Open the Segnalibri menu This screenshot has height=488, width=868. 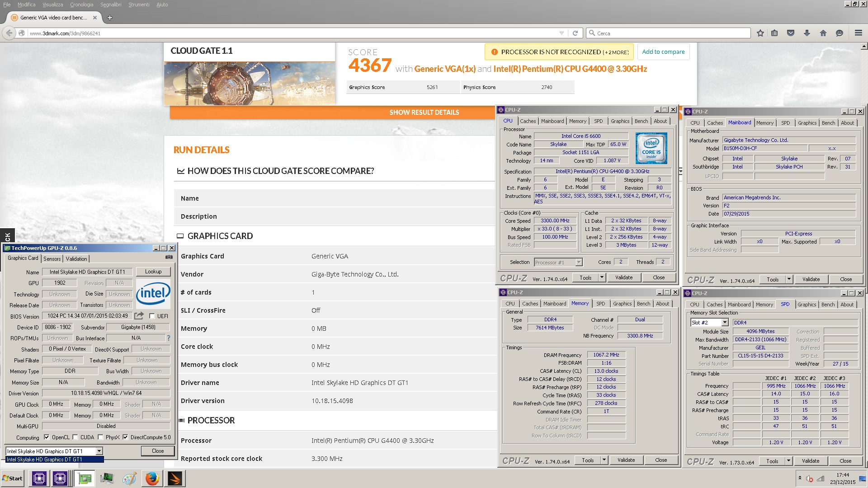(x=111, y=5)
